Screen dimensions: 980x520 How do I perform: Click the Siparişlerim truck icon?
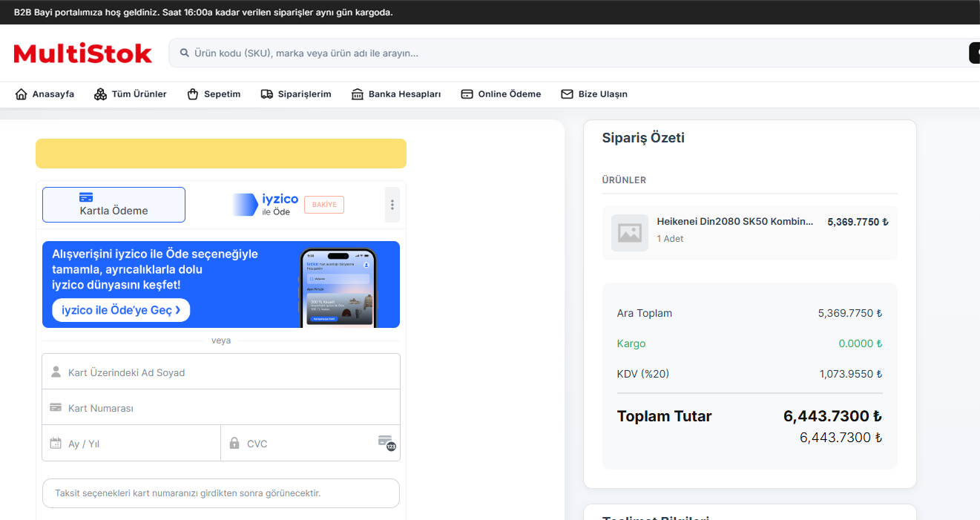(x=266, y=94)
